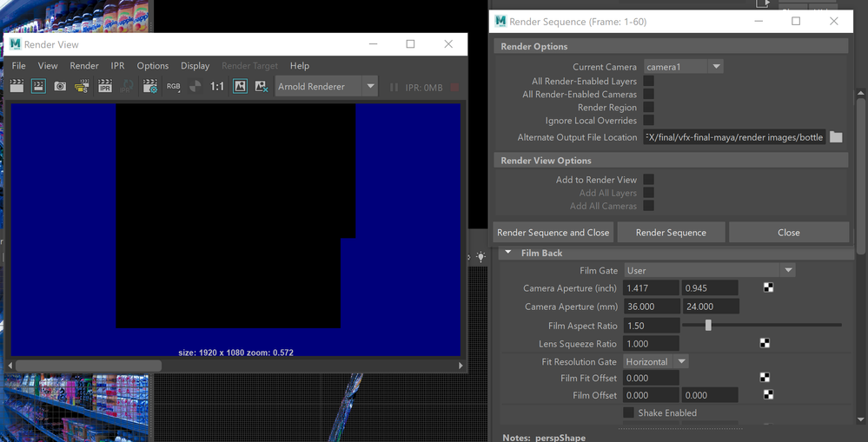Click the Camera Aperture (mm) 24.000 field
The width and height of the screenshot is (868, 442).
pos(710,307)
